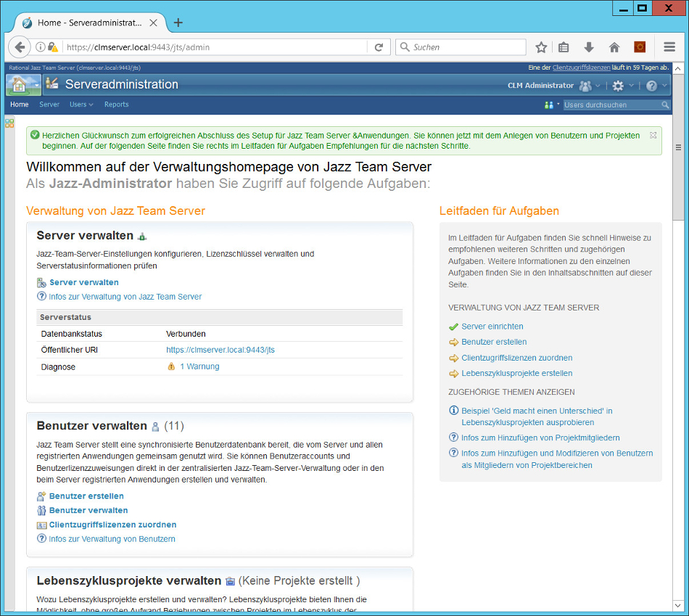Click the scrollbar up arrow
Image resolution: width=689 pixels, height=616 pixels.
(x=678, y=69)
